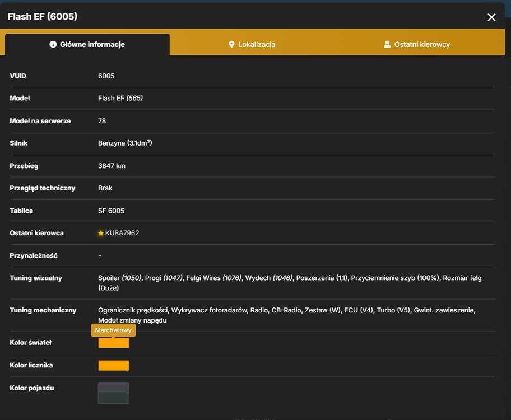This screenshot has width=511, height=420.
Task: Click the person icon on Ostatni kierowcy
Action: 387,44
